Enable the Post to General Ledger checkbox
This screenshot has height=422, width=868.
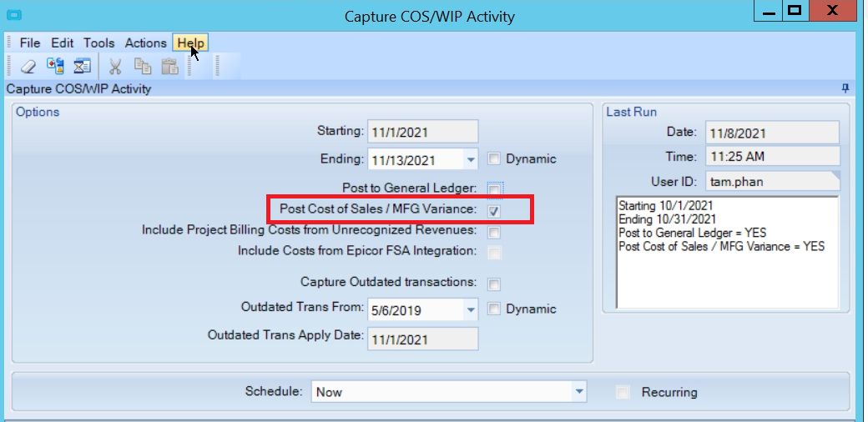[494, 188]
